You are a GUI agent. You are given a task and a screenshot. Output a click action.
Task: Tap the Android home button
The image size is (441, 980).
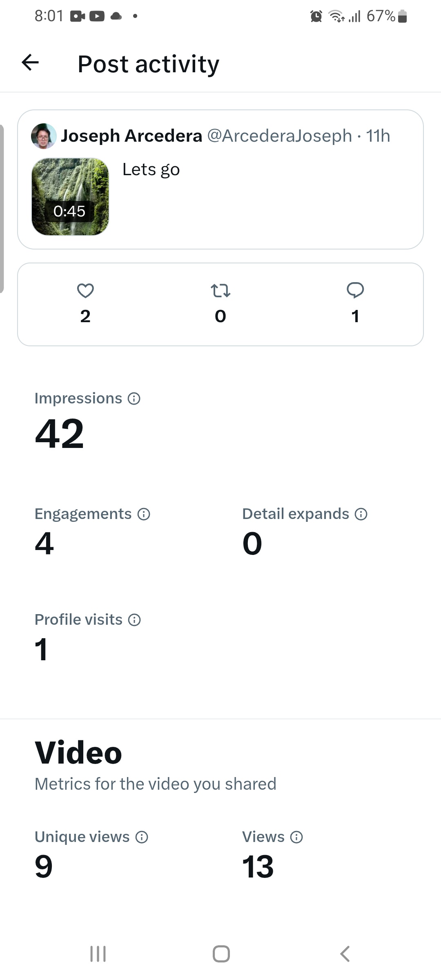[221, 954]
